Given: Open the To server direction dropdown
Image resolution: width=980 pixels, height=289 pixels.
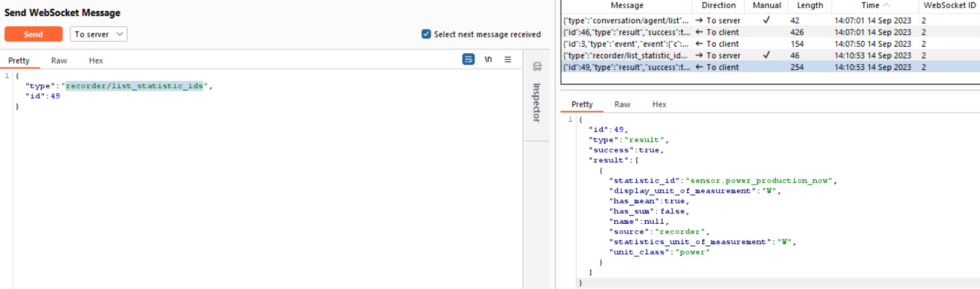Looking at the screenshot, I should [x=98, y=34].
